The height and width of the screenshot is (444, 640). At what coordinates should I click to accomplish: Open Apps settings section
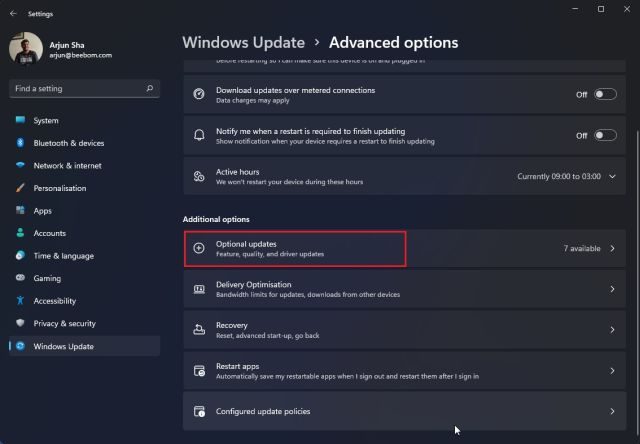[84, 211]
